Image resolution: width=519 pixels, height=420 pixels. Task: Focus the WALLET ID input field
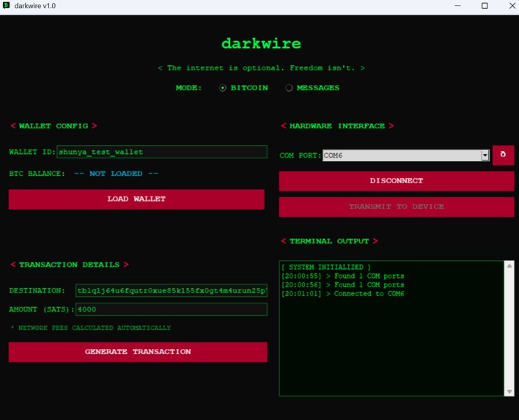pyautogui.click(x=162, y=152)
